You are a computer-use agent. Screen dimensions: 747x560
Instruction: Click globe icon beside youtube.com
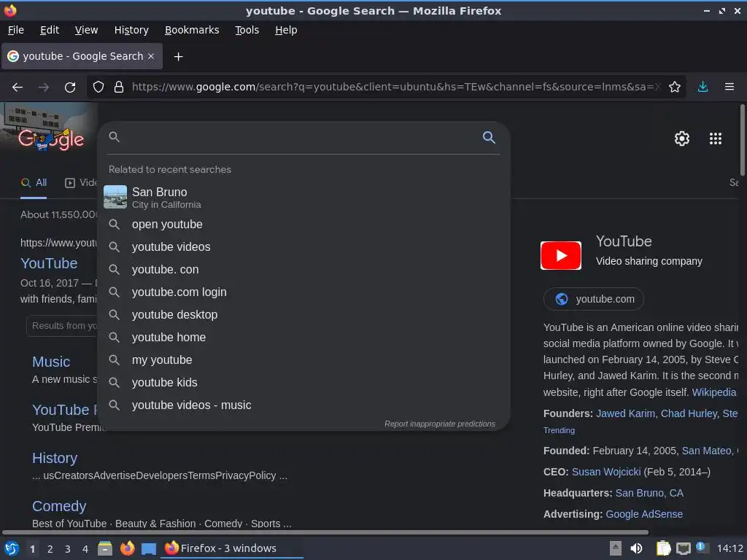562,299
